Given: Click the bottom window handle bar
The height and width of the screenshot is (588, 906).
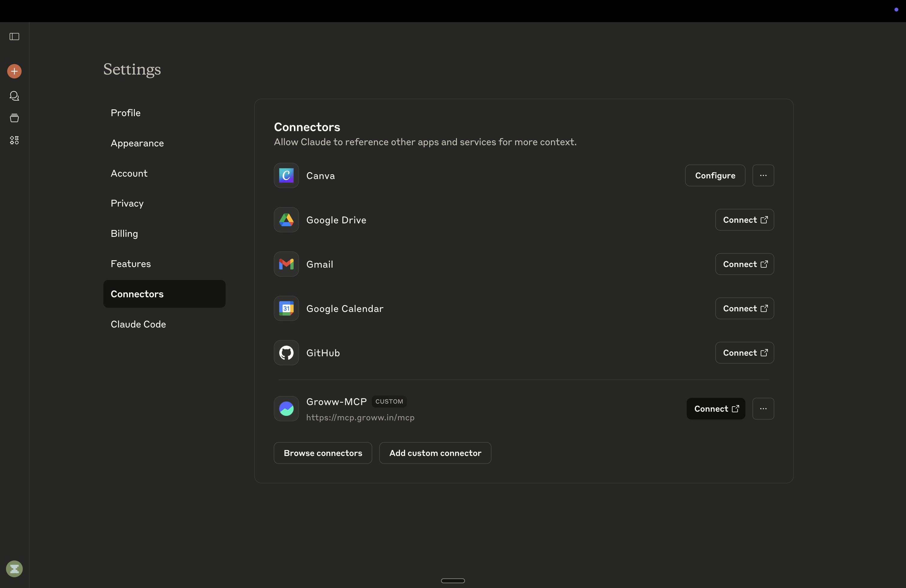Looking at the screenshot, I should pyautogui.click(x=453, y=581).
